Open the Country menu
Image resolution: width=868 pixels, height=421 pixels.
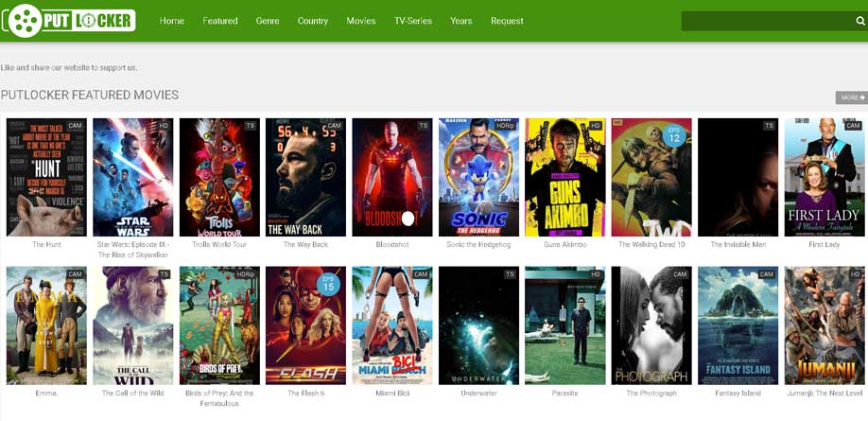pos(313,21)
